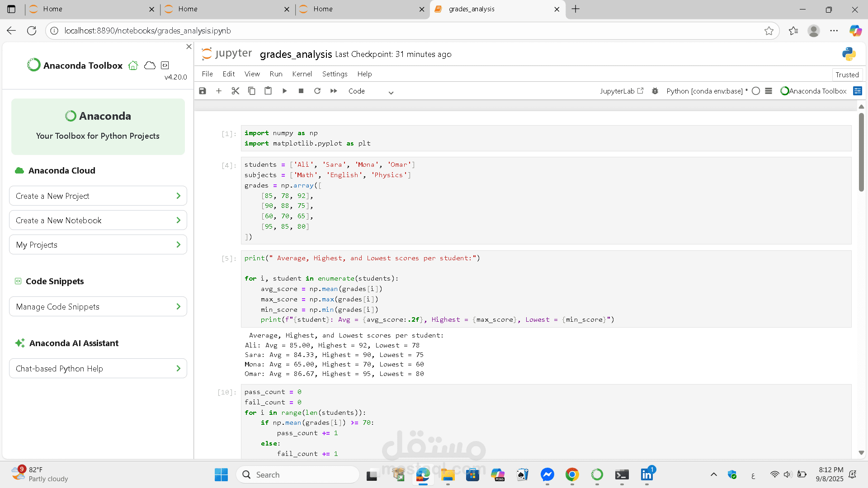Viewport: 868px width, 488px height.
Task: Click the Python logo icon at top right
Action: pos(849,54)
